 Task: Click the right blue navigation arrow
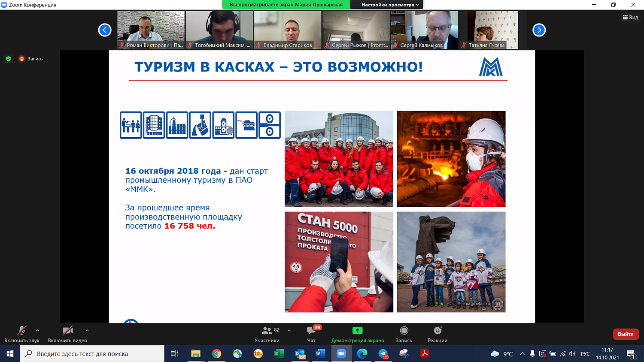point(539,30)
